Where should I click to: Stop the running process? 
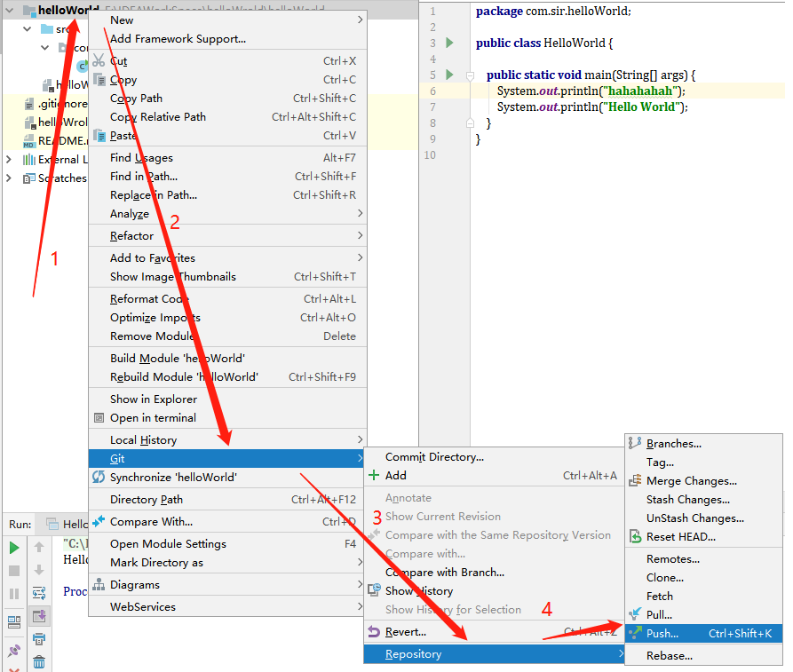click(x=14, y=571)
